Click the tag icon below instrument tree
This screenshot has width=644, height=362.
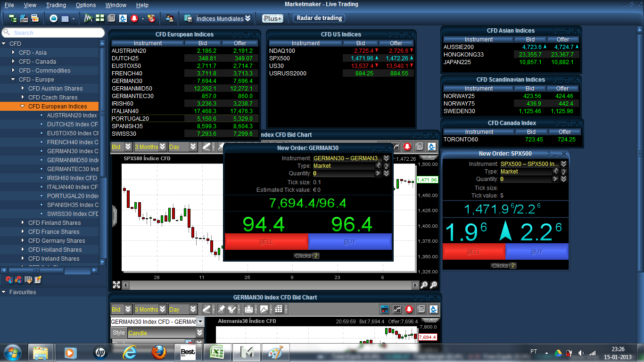point(28,280)
